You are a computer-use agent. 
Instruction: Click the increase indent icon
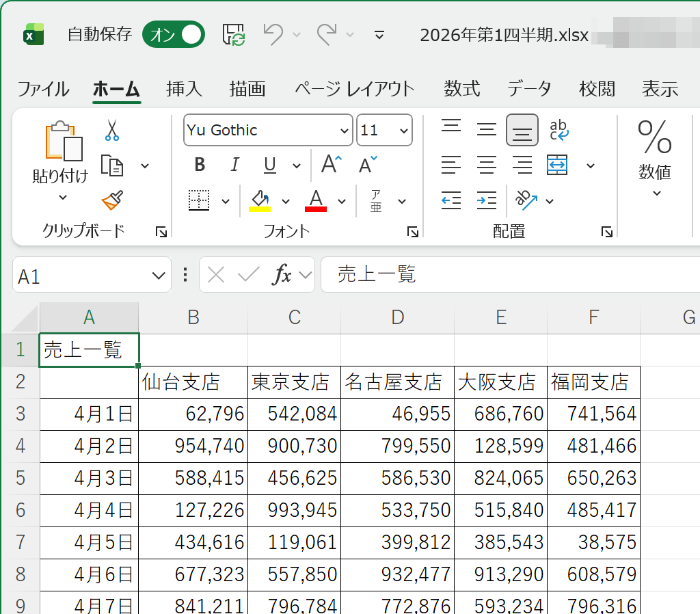tap(487, 200)
